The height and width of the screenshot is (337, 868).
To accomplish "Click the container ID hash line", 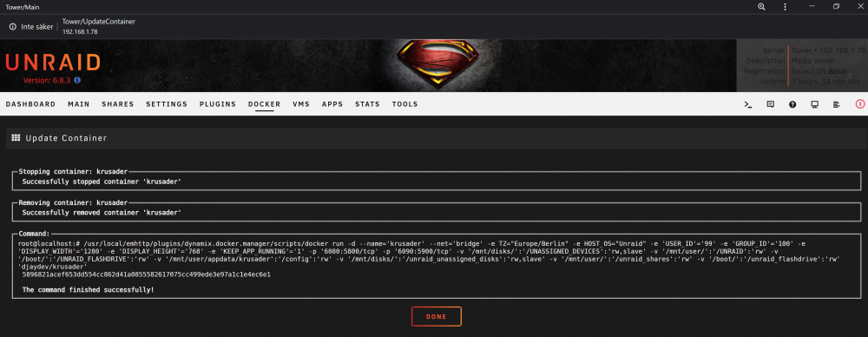I will point(146,274).
